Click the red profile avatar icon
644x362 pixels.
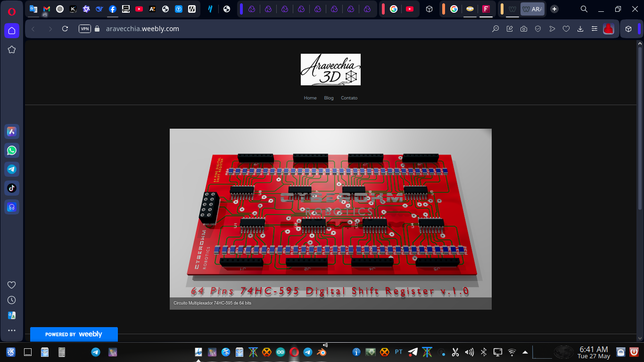click(609, 29)
